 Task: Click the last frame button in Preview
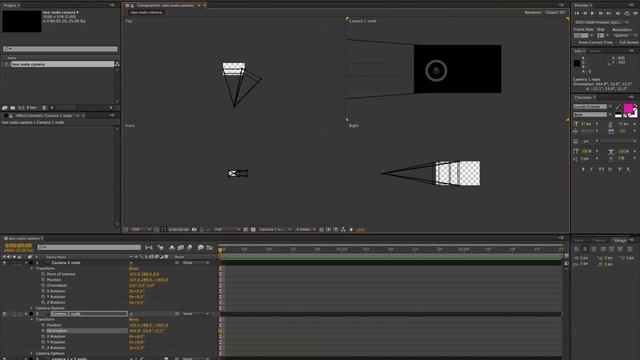pos(609,13)
